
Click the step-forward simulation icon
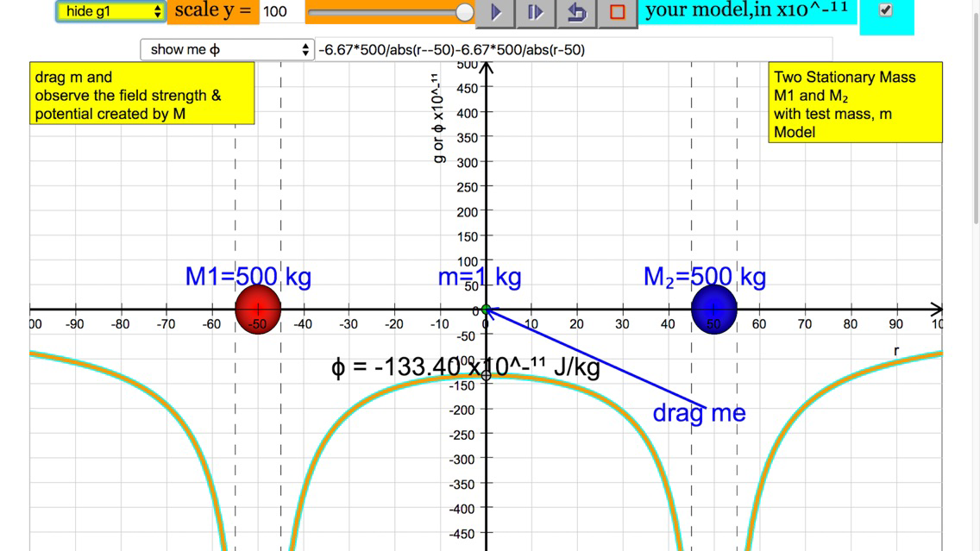(x=536, y=12)
